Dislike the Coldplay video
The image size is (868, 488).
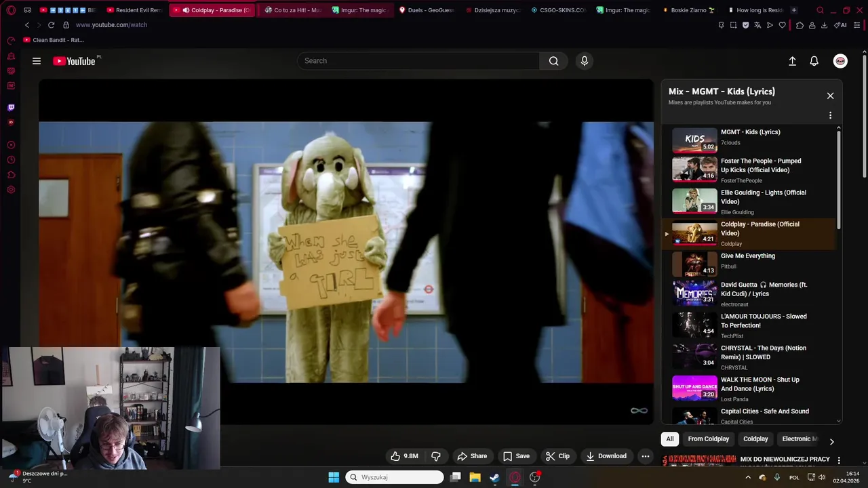click(x=436, y=456)
